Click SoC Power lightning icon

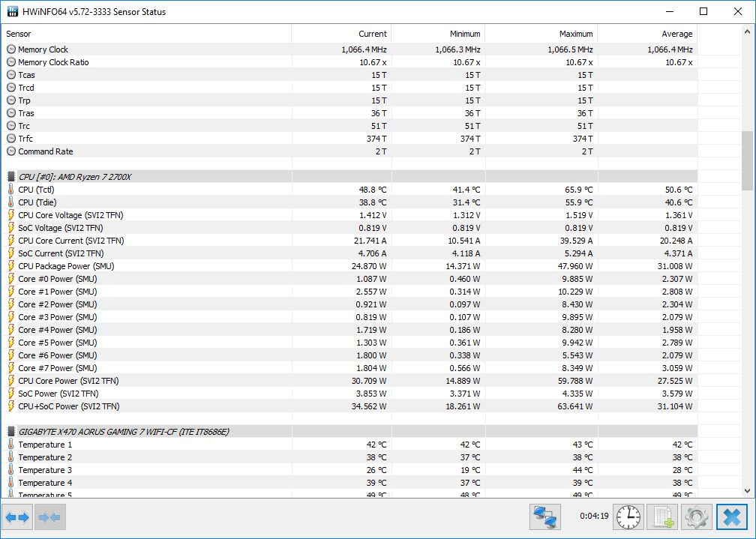(x=11, y=394)
